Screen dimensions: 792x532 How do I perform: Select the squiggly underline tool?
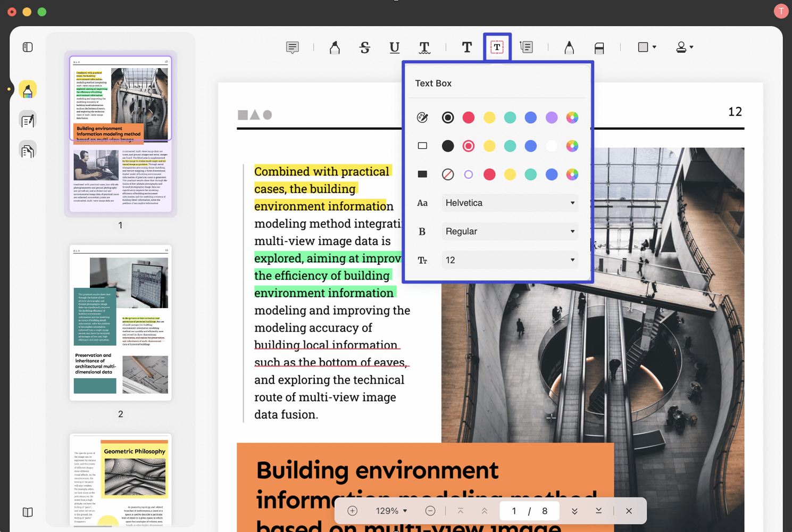(x=424, y=47)
